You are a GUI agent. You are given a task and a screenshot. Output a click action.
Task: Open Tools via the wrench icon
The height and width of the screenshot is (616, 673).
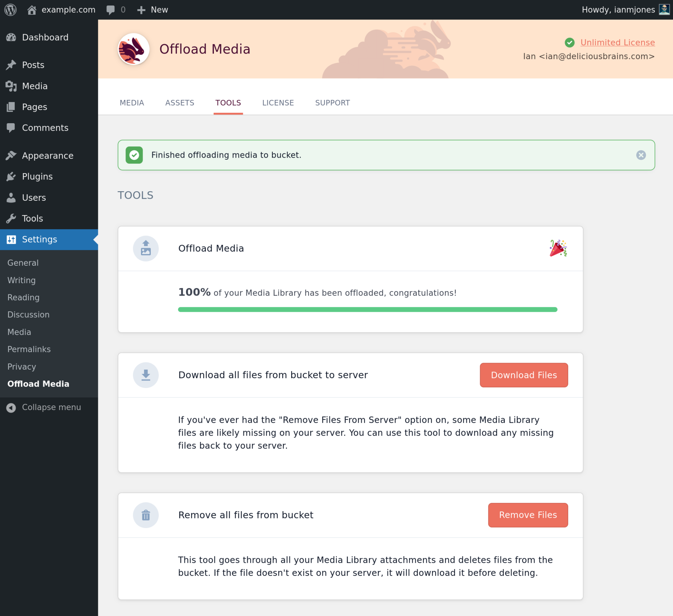point(11,218)
